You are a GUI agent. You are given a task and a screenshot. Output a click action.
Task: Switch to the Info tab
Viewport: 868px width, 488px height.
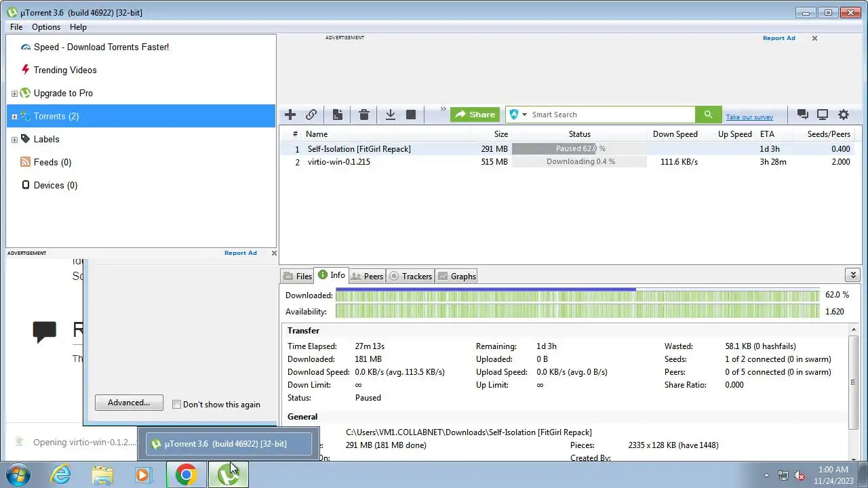(331, 275)
